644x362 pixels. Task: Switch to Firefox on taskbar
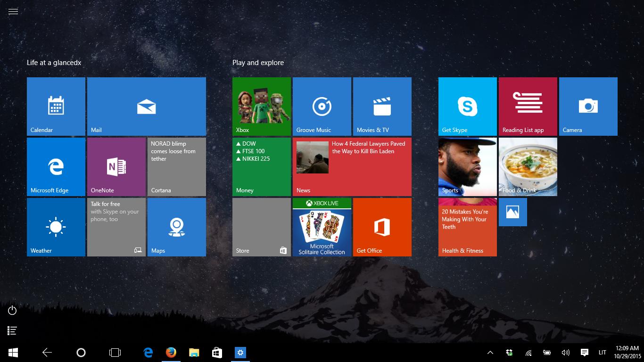pyautogui.click(x=171, y=353)
